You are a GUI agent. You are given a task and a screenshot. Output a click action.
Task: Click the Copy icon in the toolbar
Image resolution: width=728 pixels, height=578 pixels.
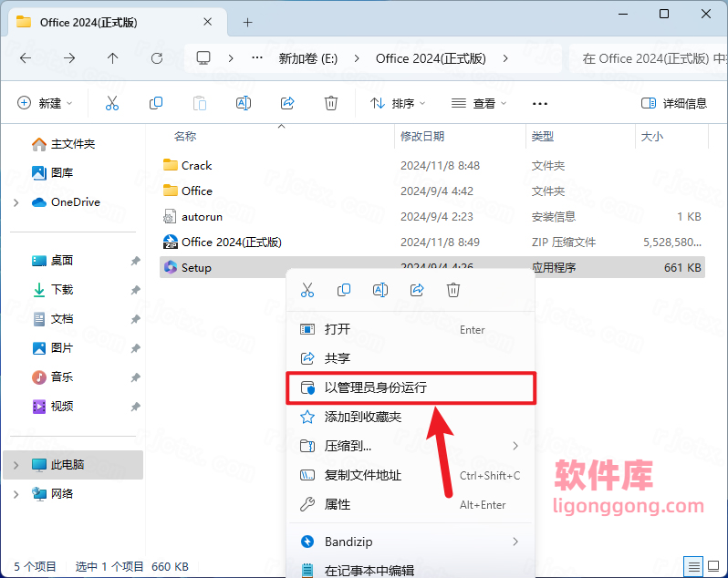coord(155,103)
